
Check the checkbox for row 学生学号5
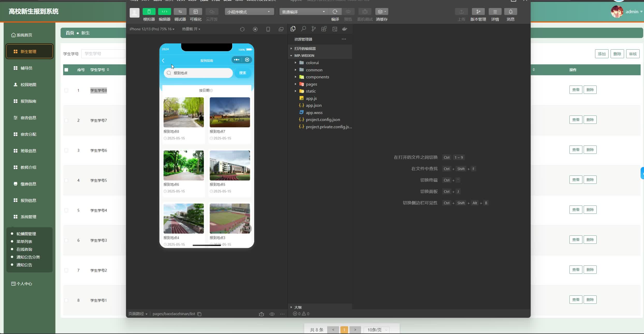[66, 180]
